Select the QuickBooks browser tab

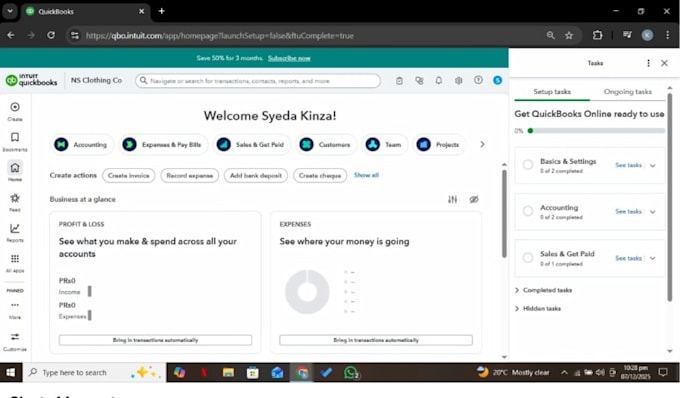85,12
